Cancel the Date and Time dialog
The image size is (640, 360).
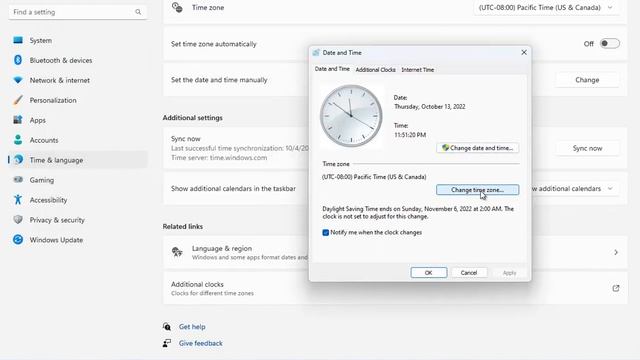click(469, 273)
